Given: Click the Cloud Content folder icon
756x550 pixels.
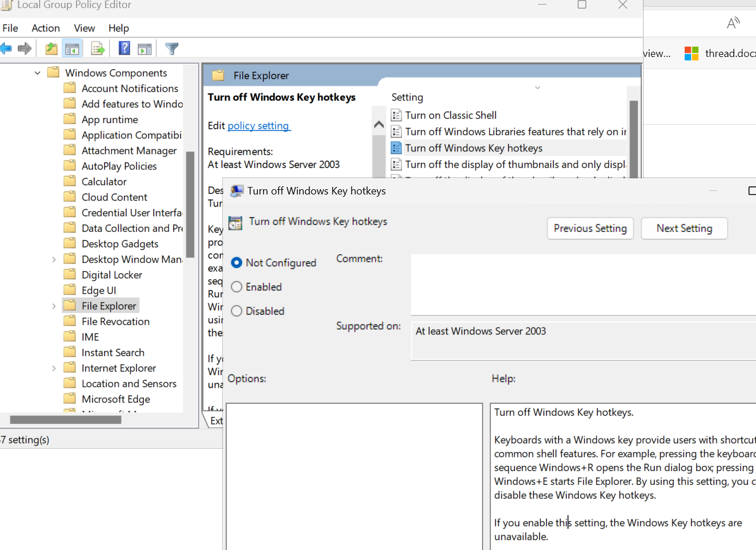Looking at the screenshot, I should (x=70, y=197).
